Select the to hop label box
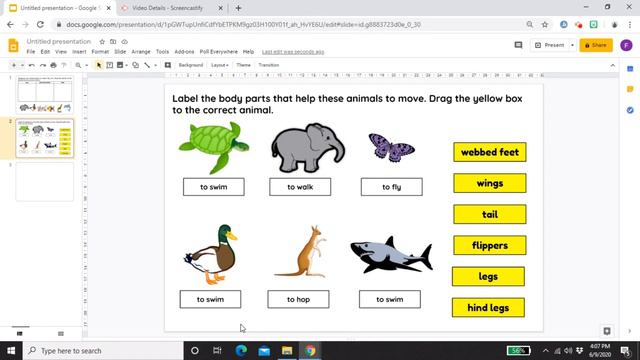The image size is (640, 360). pos(298,299)
